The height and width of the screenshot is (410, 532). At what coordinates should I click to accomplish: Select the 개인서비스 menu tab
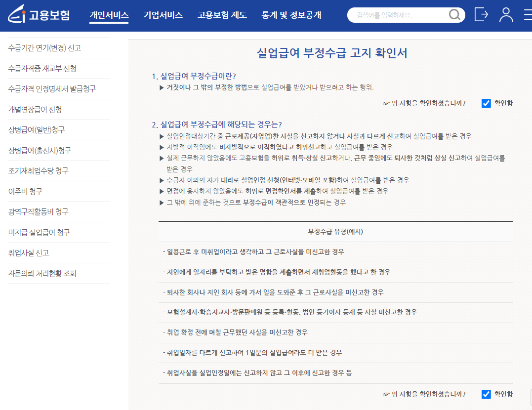pos(109,15)
